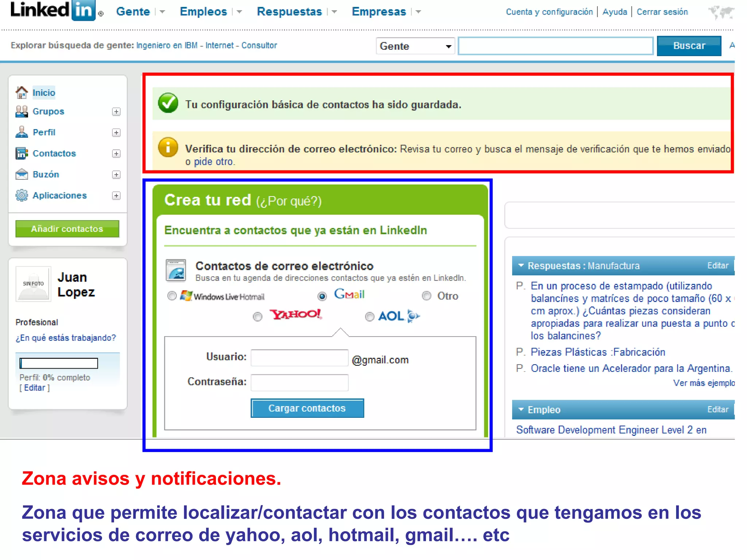This screenshot has width=747, height=560.
Task: Click '¿En qué estás trabajando?' link
Action: [66, 338]
